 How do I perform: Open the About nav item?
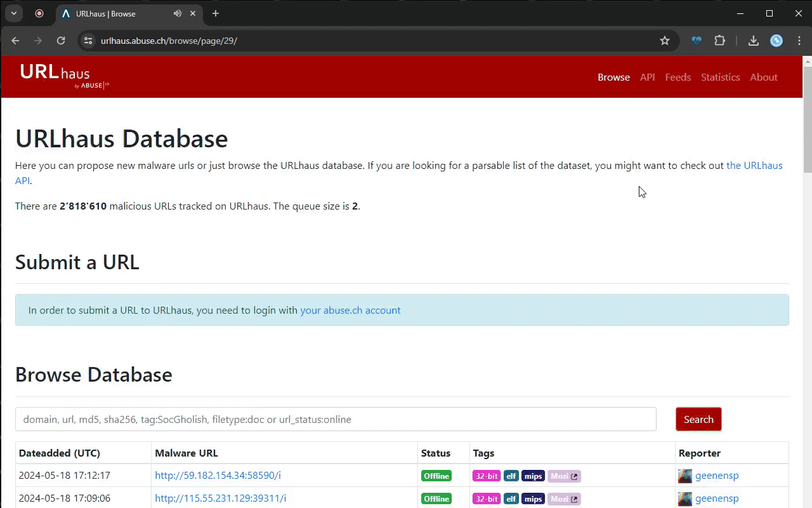[764, 77]
